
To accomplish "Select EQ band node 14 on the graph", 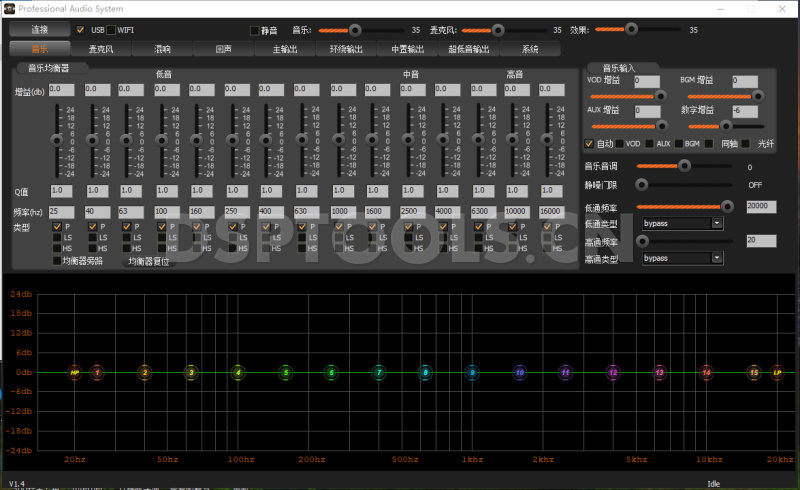I will [706, 373].
